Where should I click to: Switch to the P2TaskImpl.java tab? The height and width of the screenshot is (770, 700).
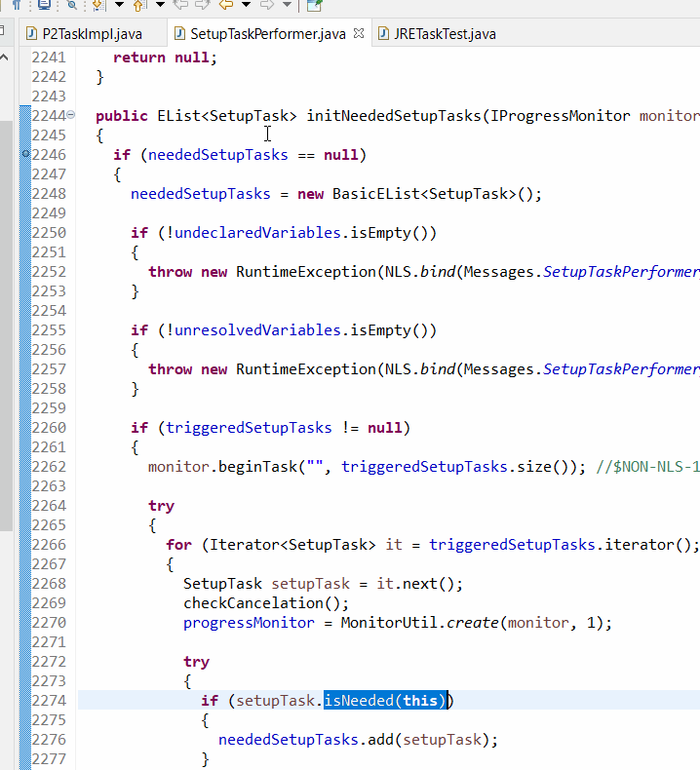[92, 34]
